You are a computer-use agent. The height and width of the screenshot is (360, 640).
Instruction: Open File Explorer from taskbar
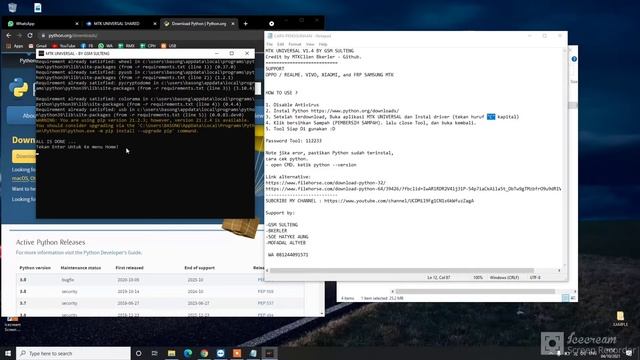click(171, 353)
